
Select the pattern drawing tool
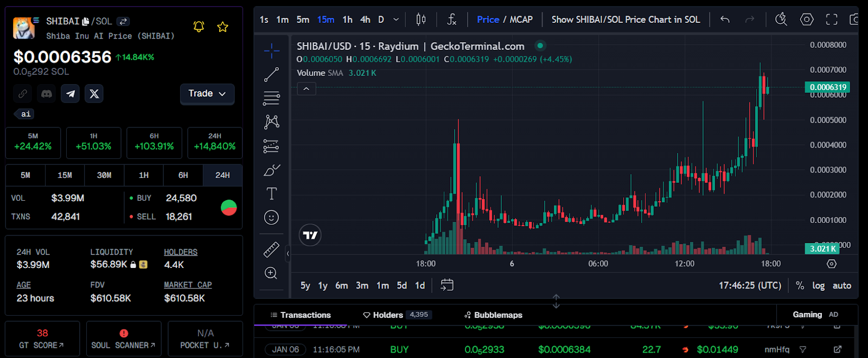pyautogui.click(x=271, y=122)
